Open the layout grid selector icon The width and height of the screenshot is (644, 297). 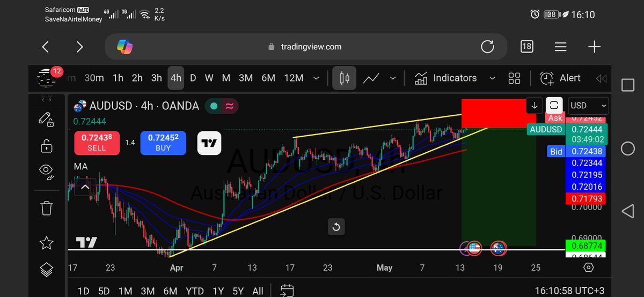pos(514,78)
